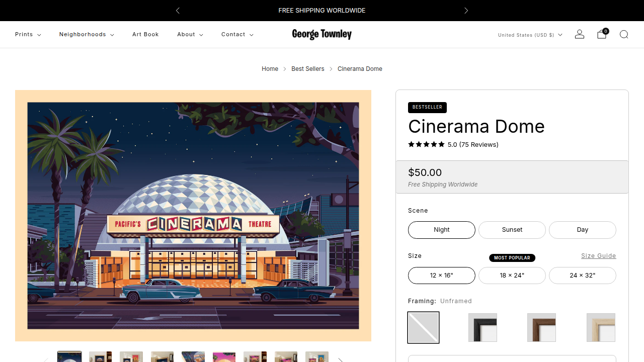The width and height of the screenshot is (644, 362).
Task: Click the MOST POPULAR badge
Action: click(x=512, y=258)
